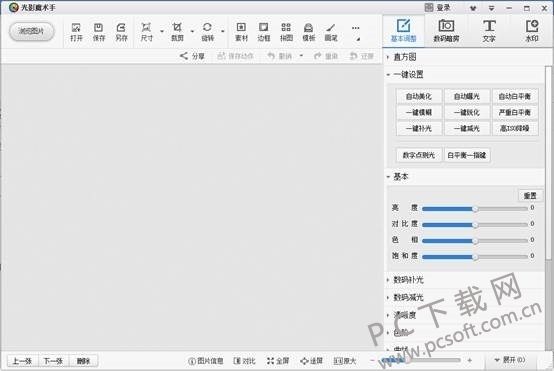Open the 裁剪 crop dropdown arrow
Screen dimensions: 554x371
(x=192, y=31)
